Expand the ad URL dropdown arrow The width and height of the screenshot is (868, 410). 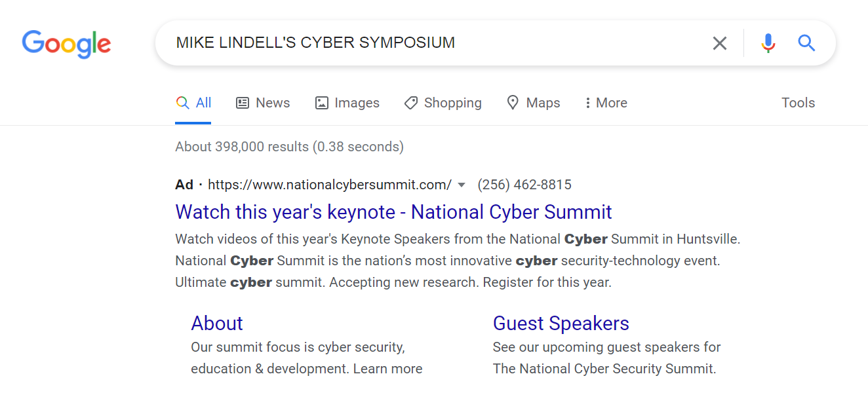tap(462, 185)
